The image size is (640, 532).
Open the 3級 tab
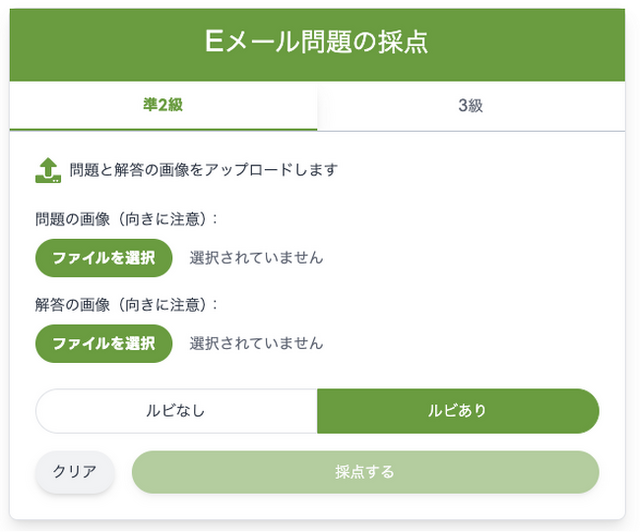(x=470, y=106)
